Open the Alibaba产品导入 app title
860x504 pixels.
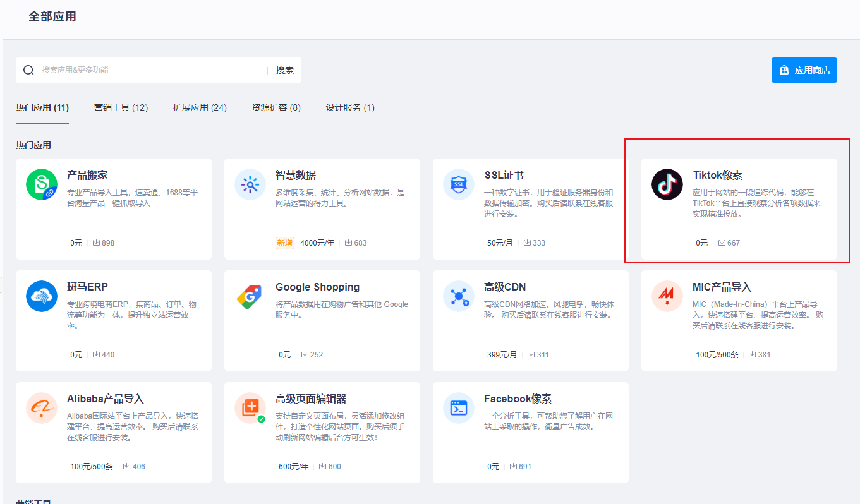pyautogui.click(x=106, y=399)
